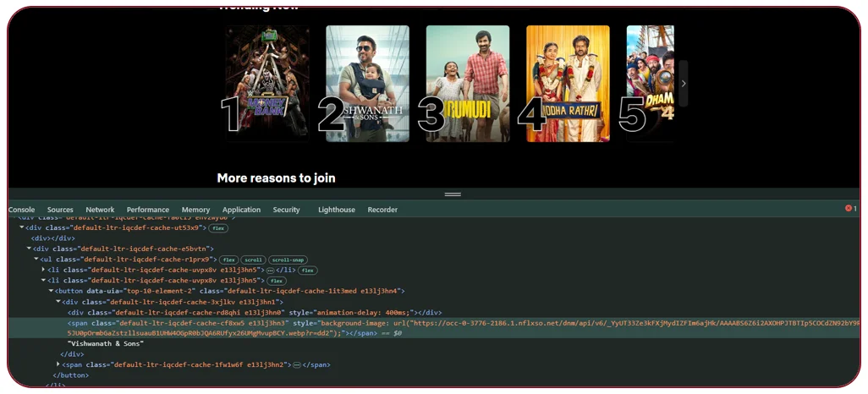
Task: Open the Irumudi poster ranked 3
Action: point(468,84)
